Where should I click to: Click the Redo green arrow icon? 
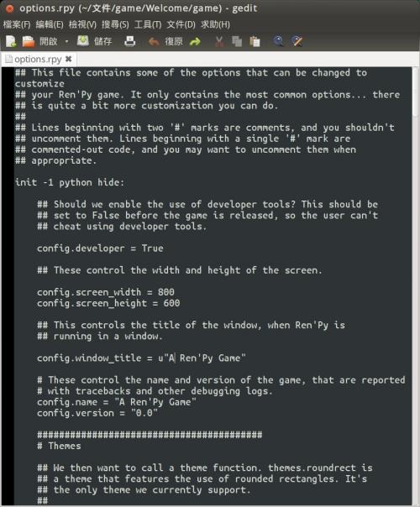point(195,41)
